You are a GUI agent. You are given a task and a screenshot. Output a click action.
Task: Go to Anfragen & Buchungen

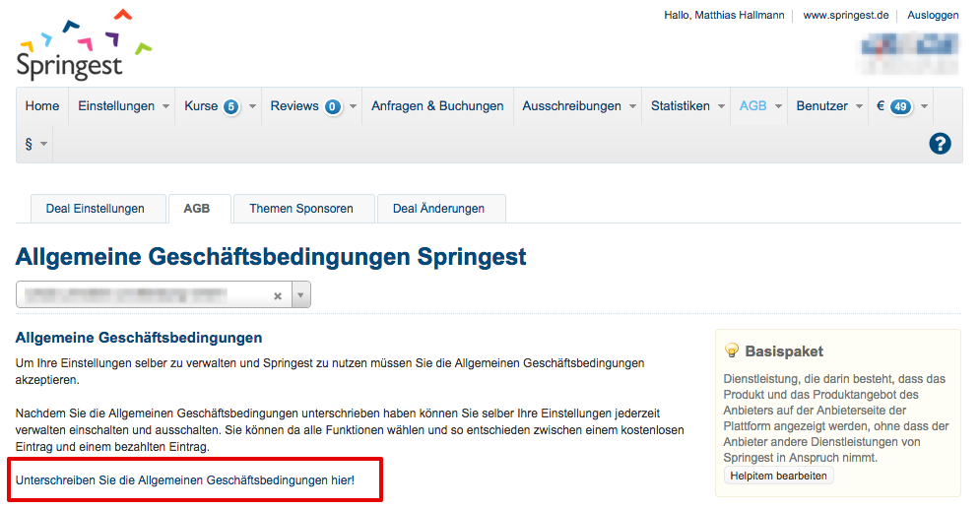click(437, 106)
